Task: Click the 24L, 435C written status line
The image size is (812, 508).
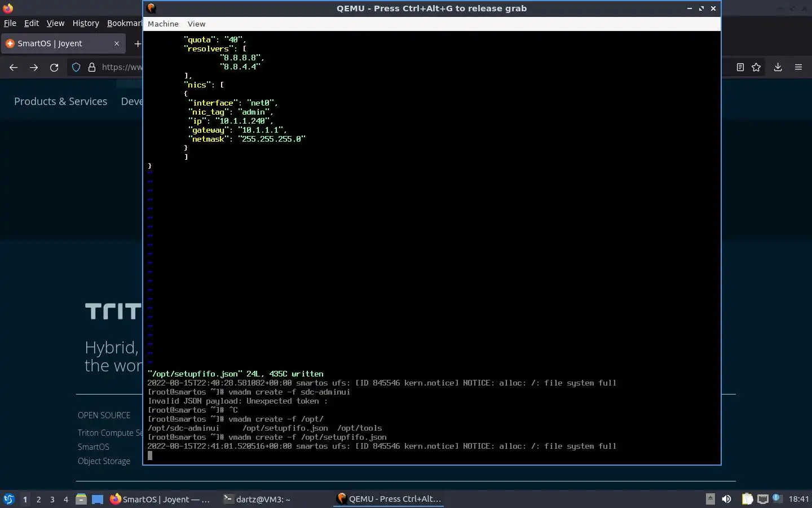Action: [x=235, y=374]
